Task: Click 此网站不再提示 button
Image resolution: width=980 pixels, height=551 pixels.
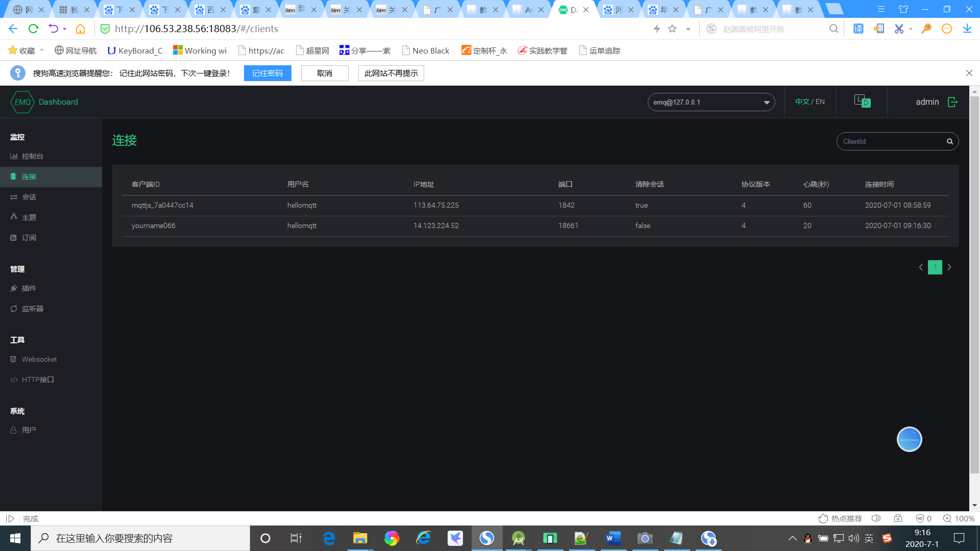Action: tap(391, 73)
